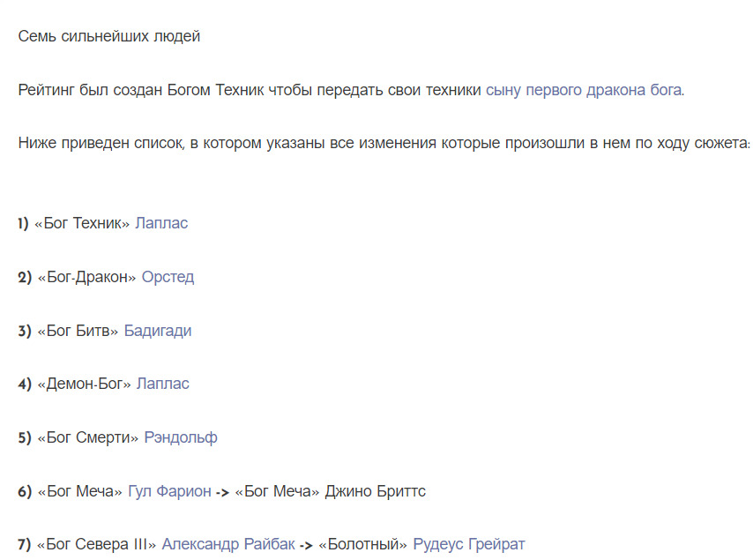
Task: Click the «Бог Севера III» title text
Action: point(97,544)
